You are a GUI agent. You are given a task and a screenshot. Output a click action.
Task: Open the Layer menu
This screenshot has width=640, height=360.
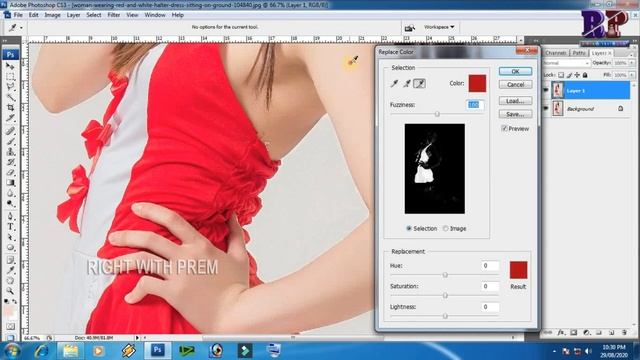(73, 15)
